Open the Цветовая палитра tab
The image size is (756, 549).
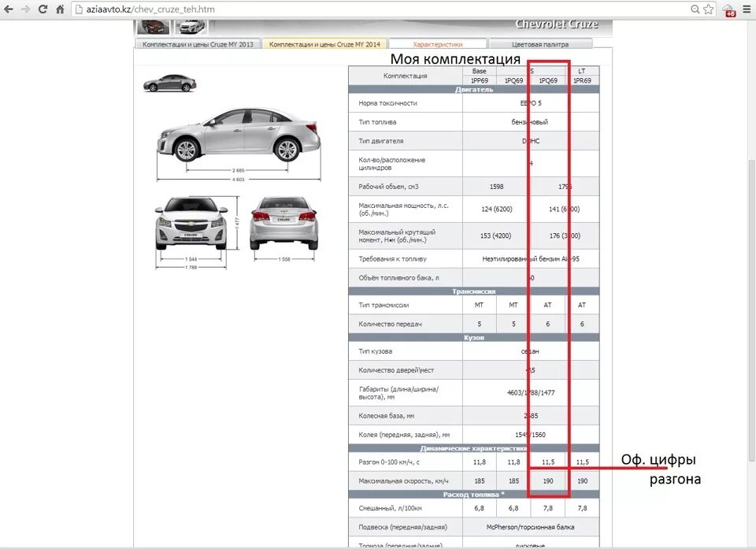(540, 44)
